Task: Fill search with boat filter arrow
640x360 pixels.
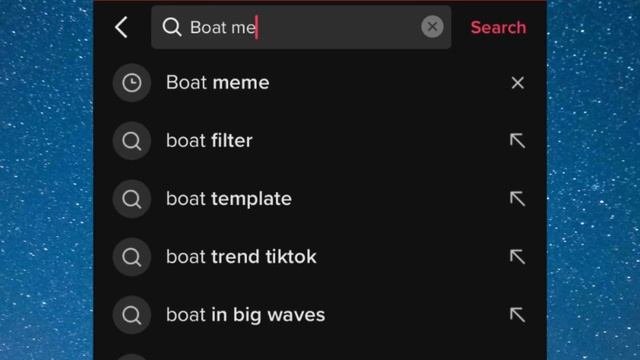Action: [517, 141]
